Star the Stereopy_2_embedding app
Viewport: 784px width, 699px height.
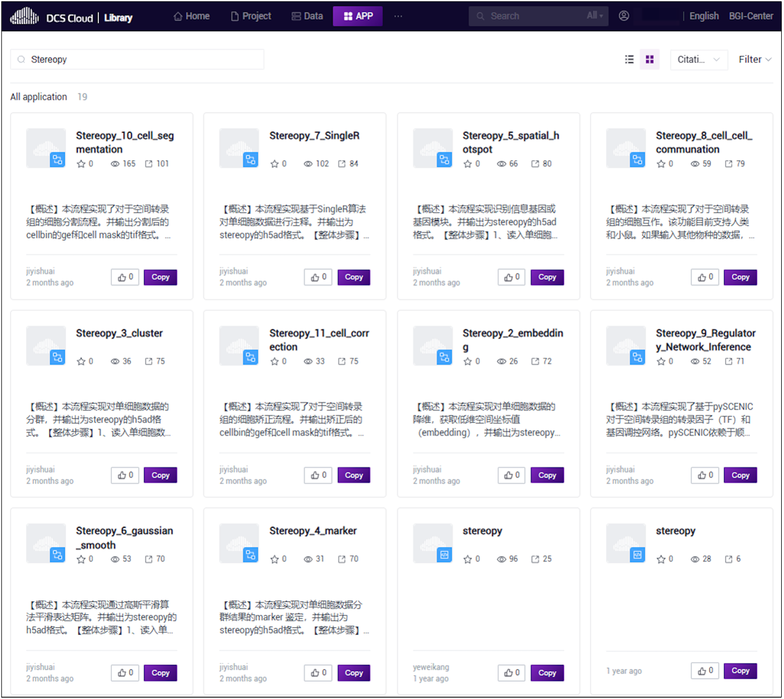click(468, 362)
